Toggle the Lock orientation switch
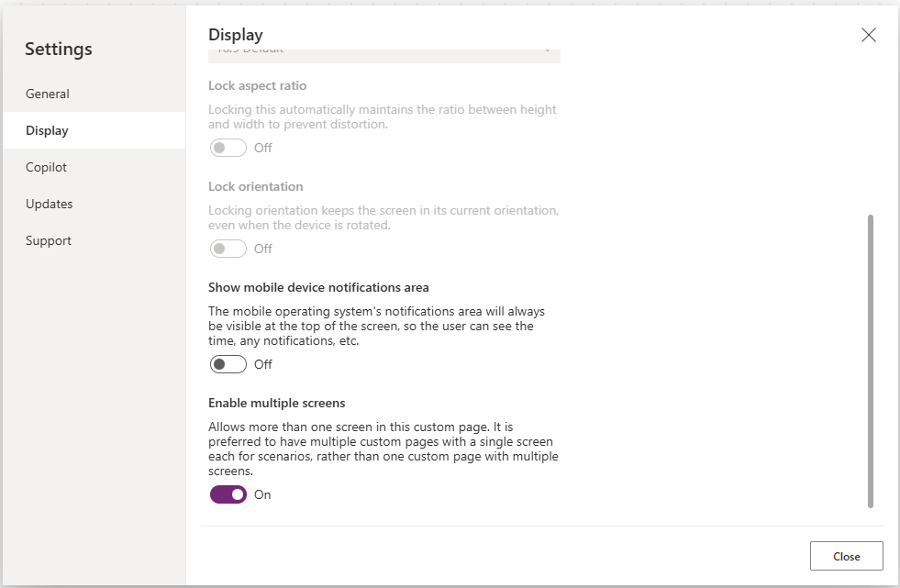 pyautogui.click(x=228, y=249)
